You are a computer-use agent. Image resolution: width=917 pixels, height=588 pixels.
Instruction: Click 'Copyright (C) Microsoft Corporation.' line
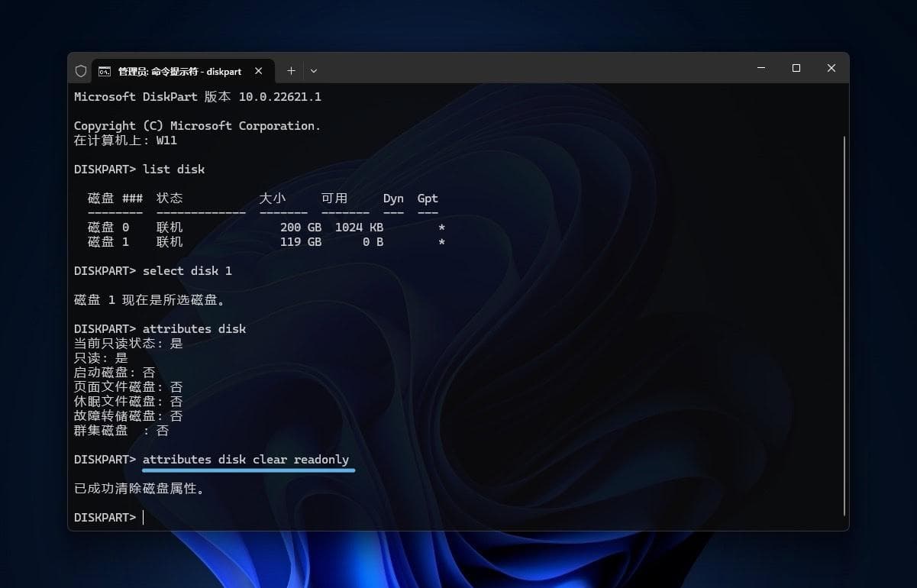click(198, 126)
